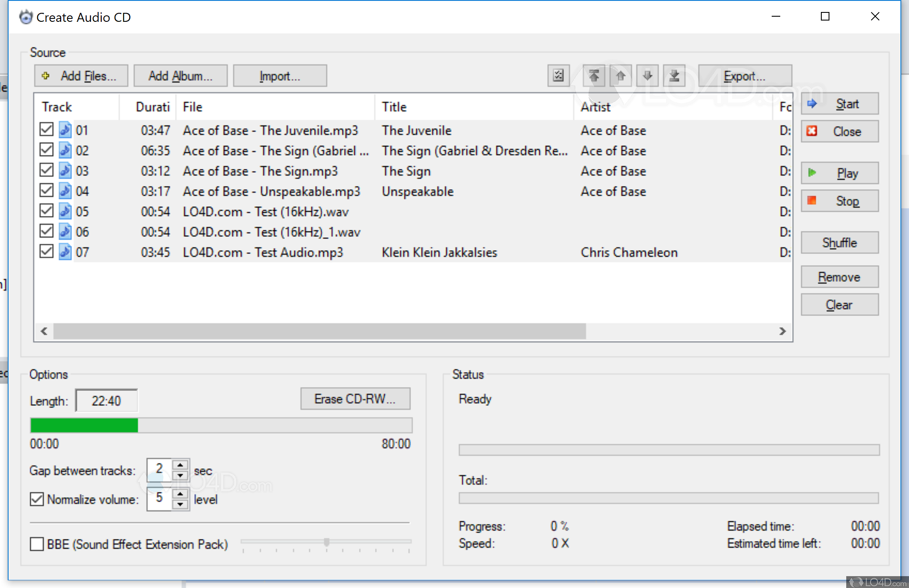Click the Export button
The width and height of the screenshot is (909, 588).
[x=745, y=76]
